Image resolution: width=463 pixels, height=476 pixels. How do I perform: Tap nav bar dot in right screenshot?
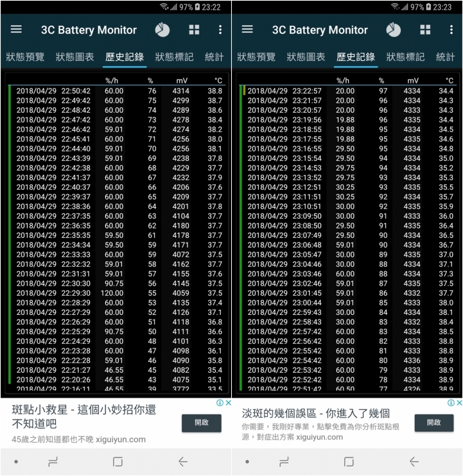pyautogui.click(x=247, y=462)
